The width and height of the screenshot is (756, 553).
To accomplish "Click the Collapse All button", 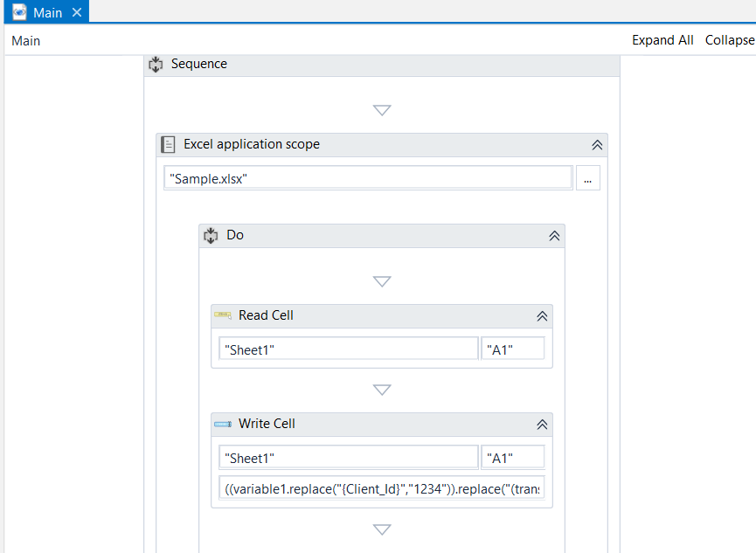I will coord(730,40).
